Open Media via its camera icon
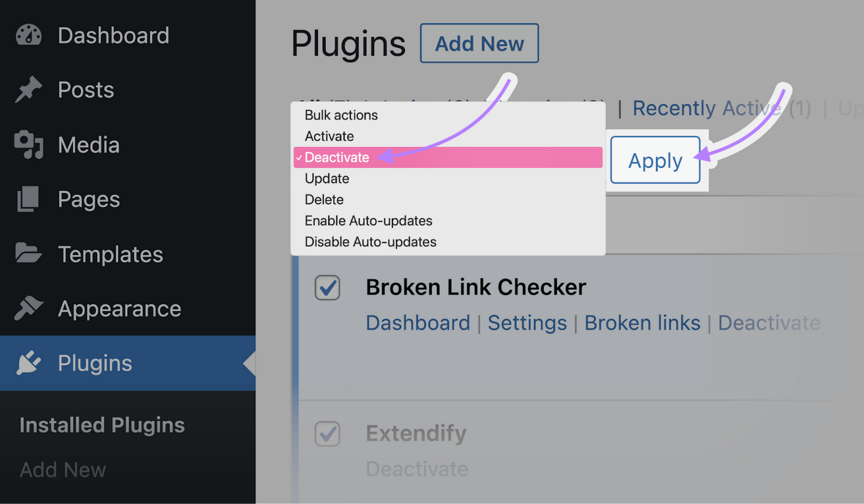 29,145
